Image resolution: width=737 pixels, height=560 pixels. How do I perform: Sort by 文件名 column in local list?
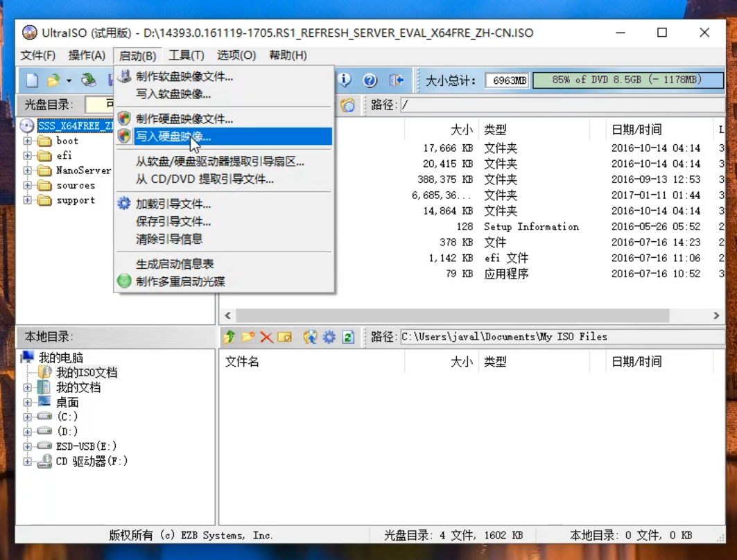coord(311,362)
